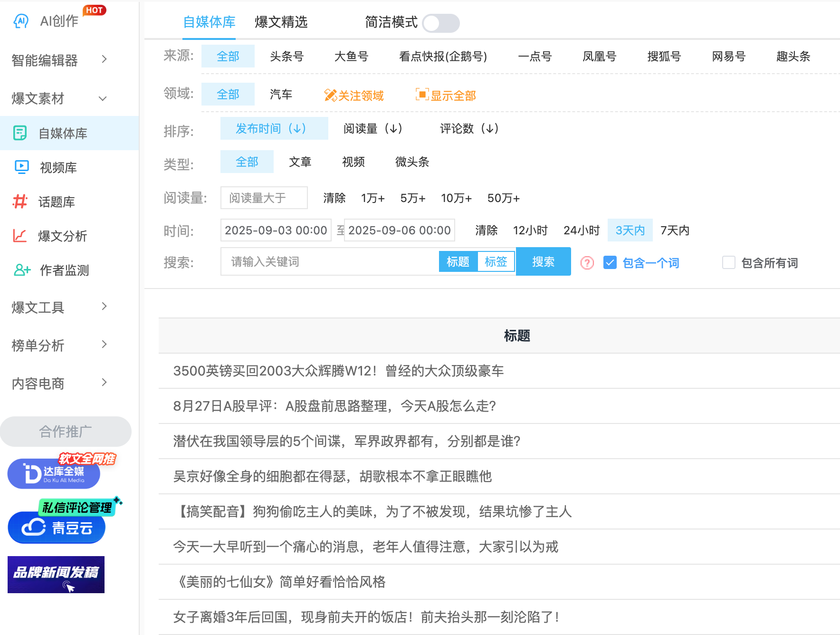The image size is (840, 635).
Task: Click the blue 搜索 button
Action: point(544,261)
